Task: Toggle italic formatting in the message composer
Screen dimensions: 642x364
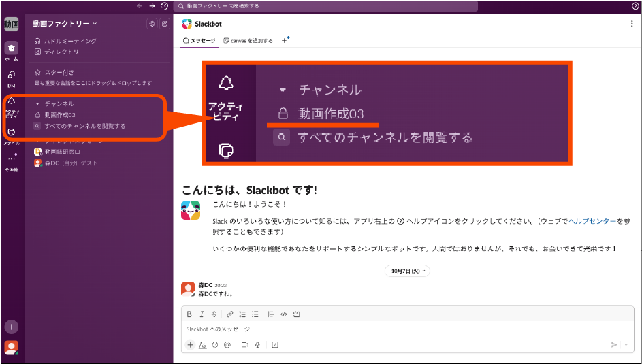Action: (x=202, y=314)
